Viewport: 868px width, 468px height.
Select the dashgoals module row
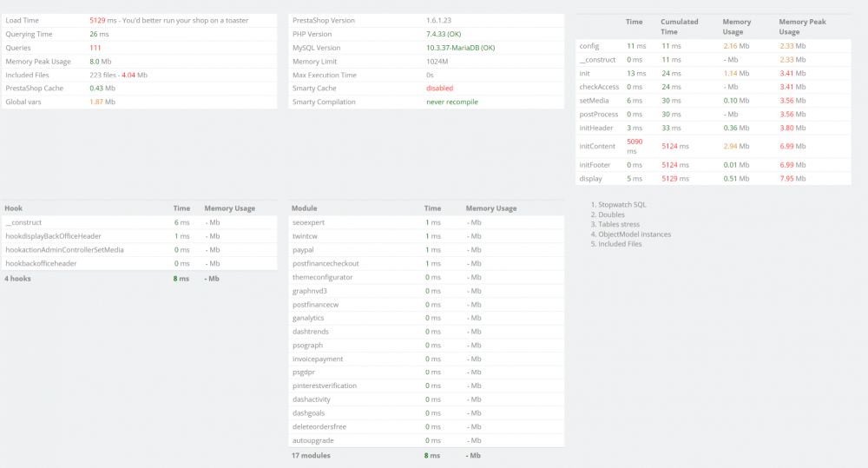click(426, 413)
